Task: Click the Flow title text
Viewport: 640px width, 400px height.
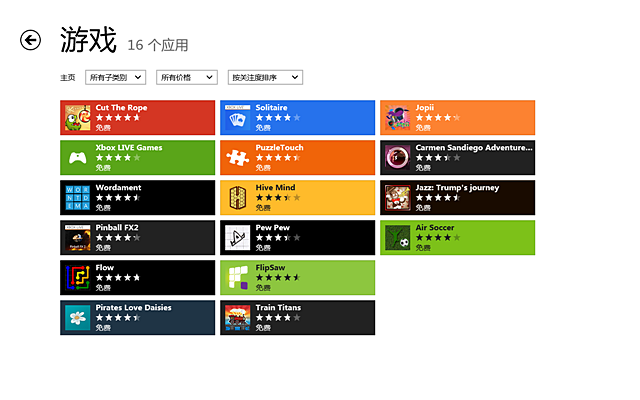Action: pos(105,268)
